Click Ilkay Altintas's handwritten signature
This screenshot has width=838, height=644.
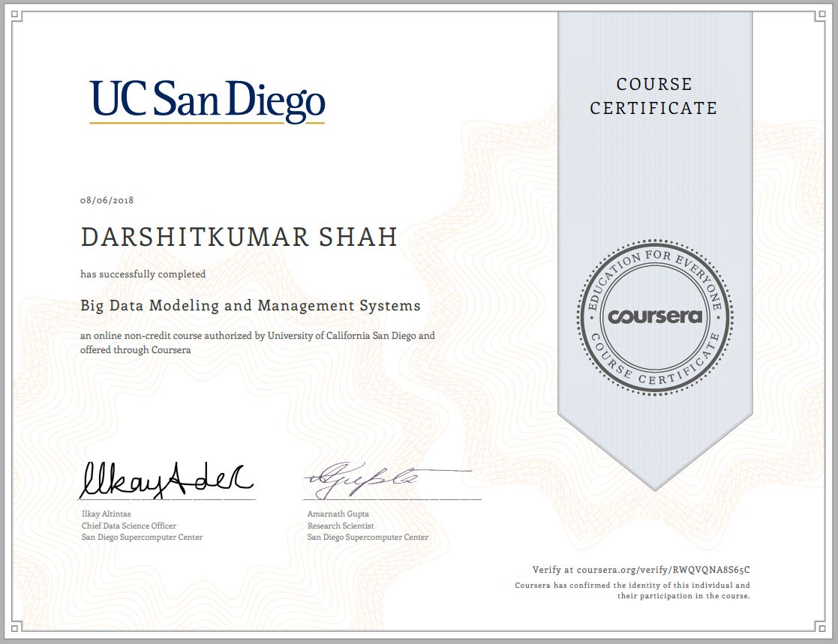pos(167,479)
